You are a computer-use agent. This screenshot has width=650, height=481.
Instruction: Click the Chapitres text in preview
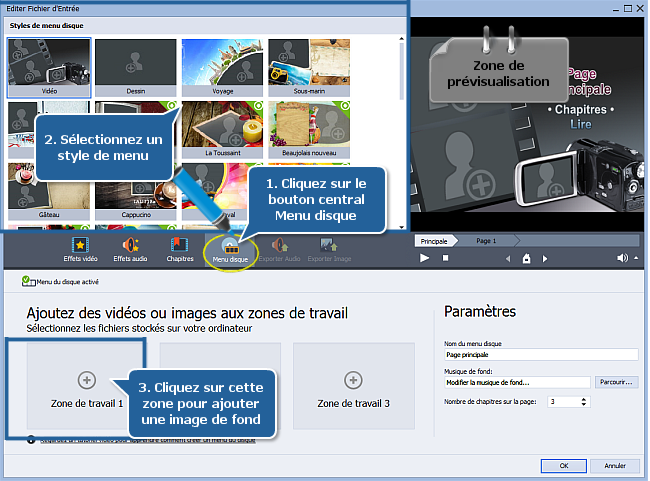tap(581, 109)
